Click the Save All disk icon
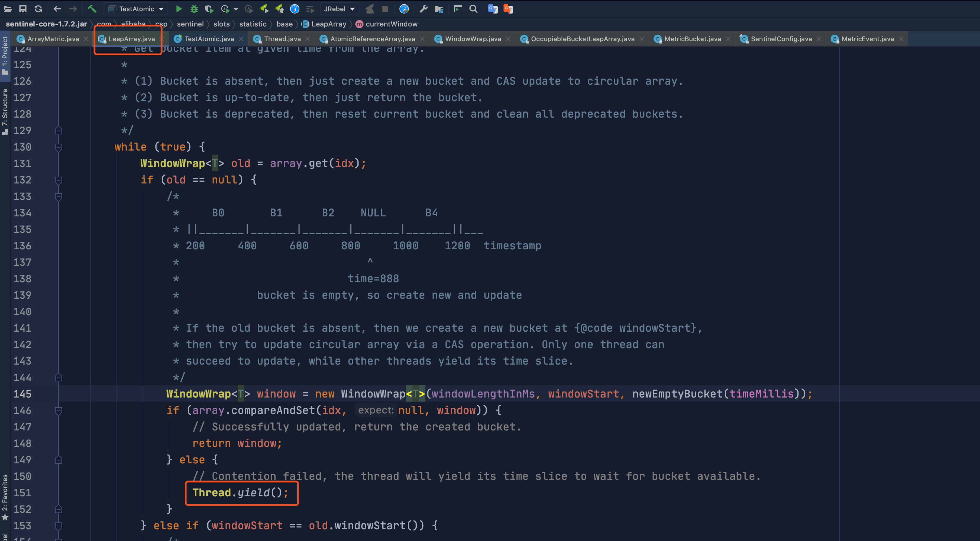Image resolution: width=980 pixels, height=541 pixels. pyautogui.click(x=23, y=9)
